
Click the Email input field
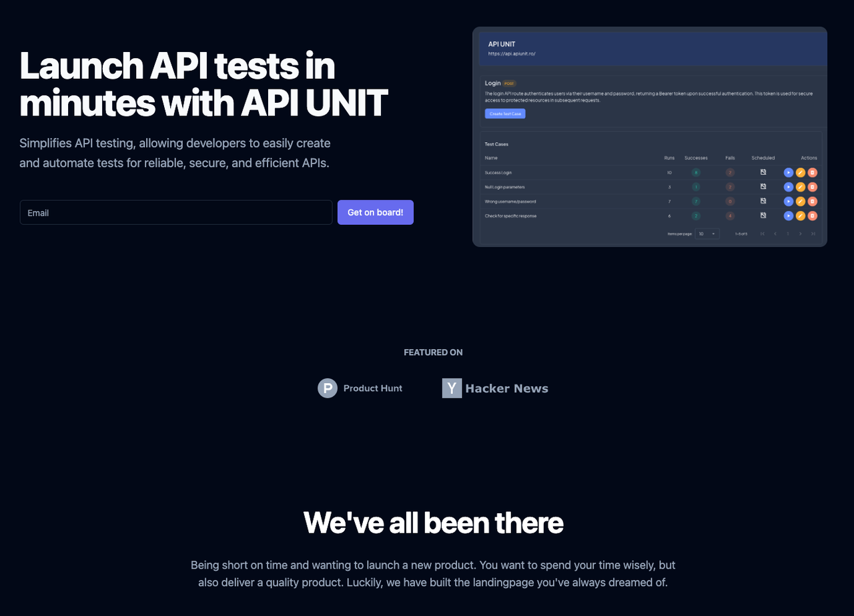pyautogui.click(x=175, y=212)
